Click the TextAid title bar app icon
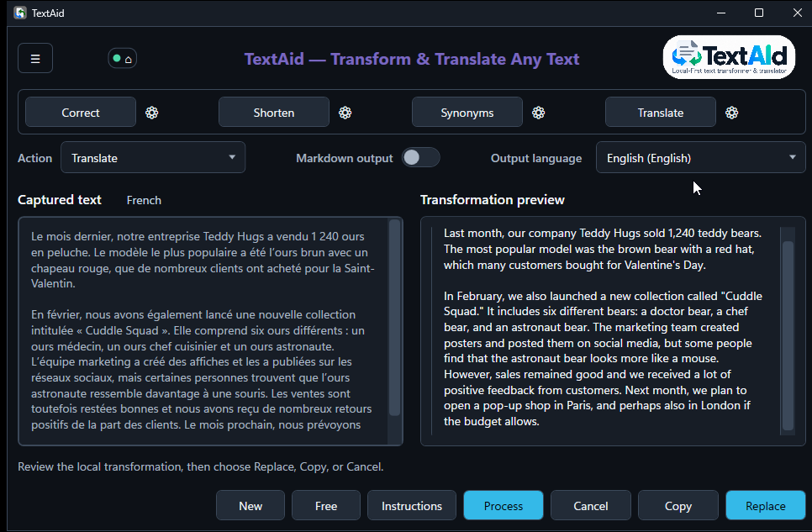Screen dimensions: 812x532 coord(19,13)
